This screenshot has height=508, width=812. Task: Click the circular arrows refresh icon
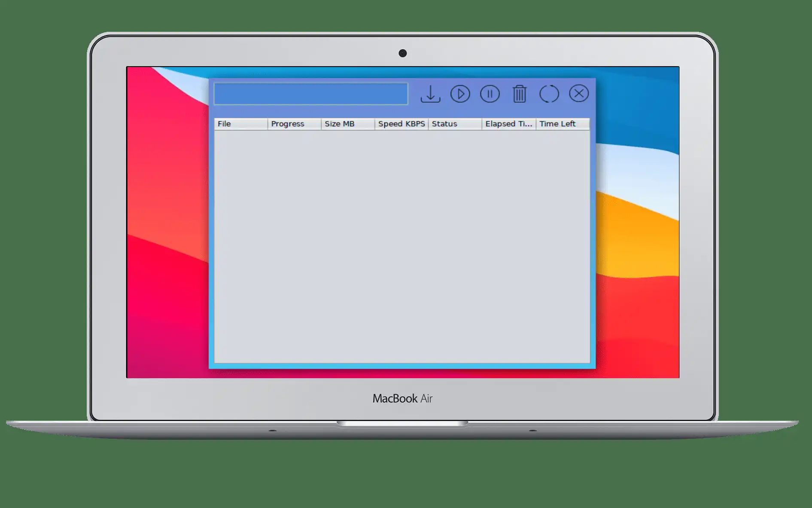549,94
